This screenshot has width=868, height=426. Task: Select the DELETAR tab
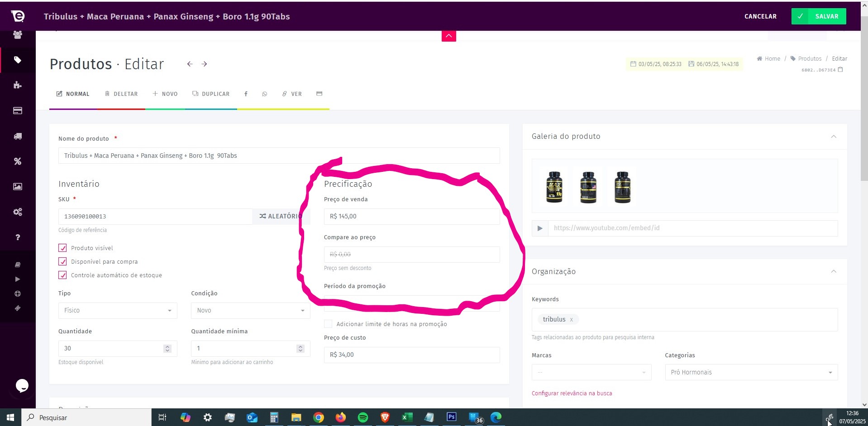(x=121, y=94)
